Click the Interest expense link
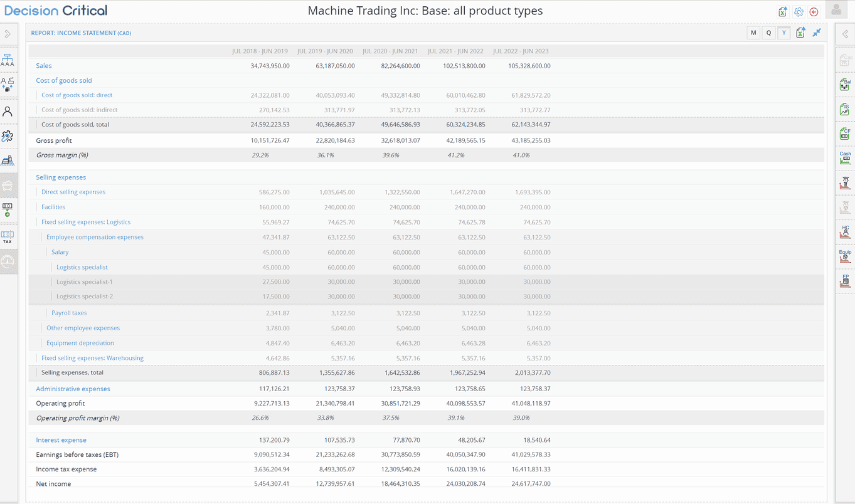The width and height of the screenshot is (855, 504). click(61, 440)
